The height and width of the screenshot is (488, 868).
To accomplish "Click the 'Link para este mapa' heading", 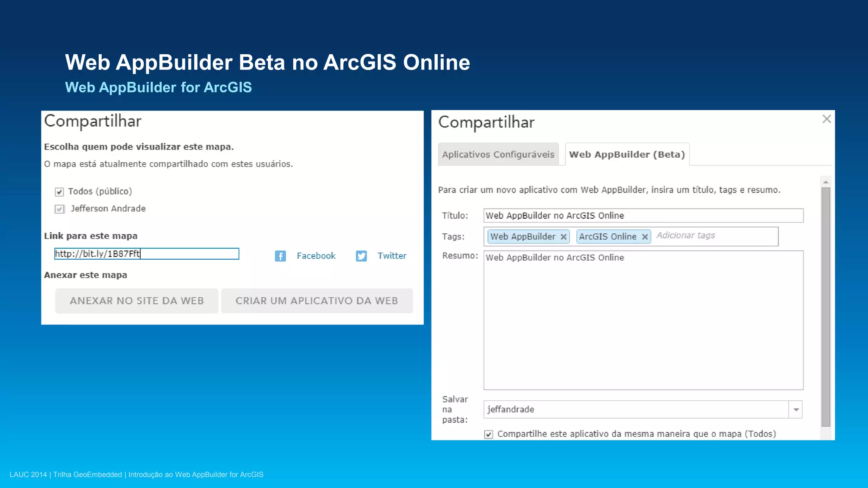I will [x=91, y=236].
